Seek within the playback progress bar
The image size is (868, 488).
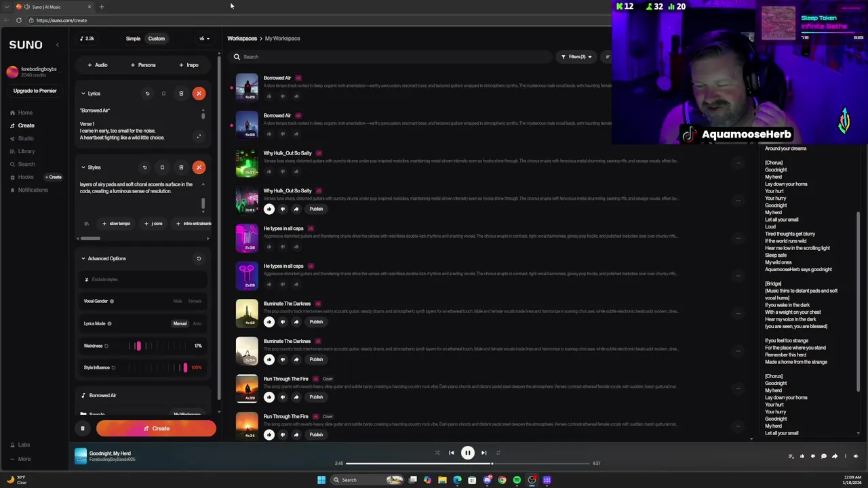tap(467, 464)
